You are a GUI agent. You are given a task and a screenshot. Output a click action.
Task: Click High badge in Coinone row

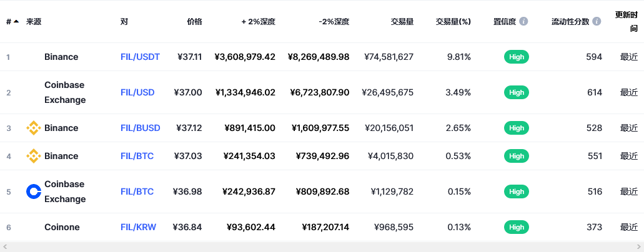517,227
